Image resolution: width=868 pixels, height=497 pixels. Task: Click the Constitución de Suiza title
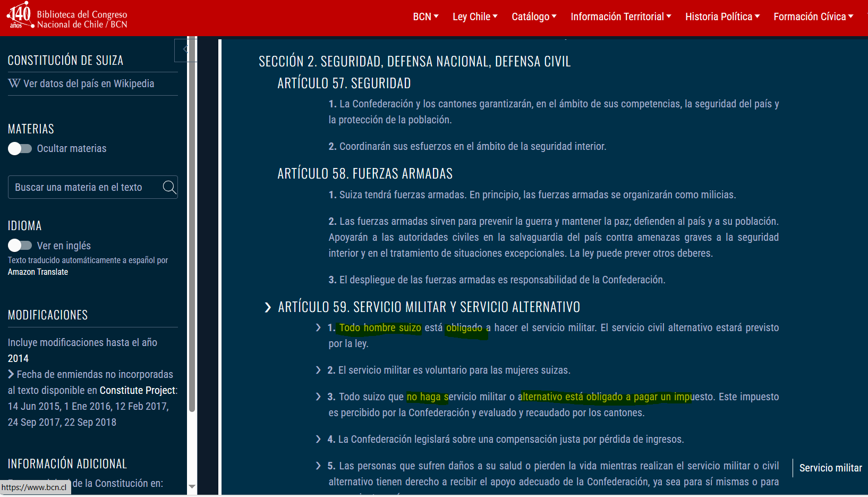click(65, 61)
